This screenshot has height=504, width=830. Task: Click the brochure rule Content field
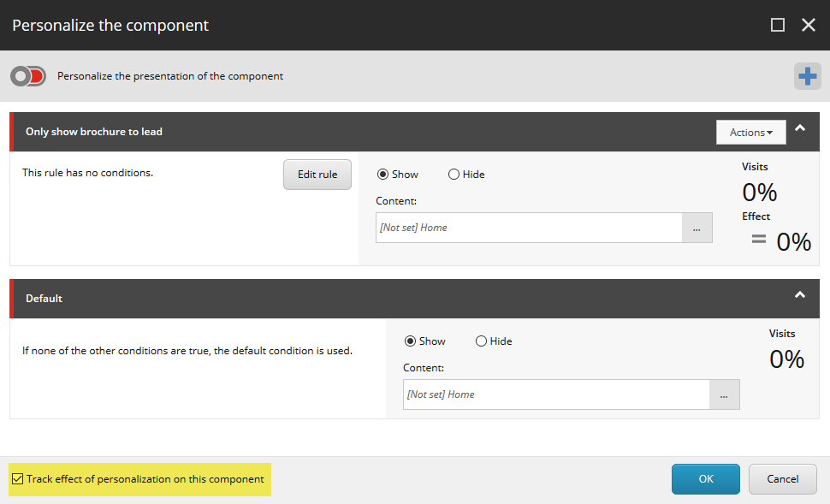click(x=528, y=228)
